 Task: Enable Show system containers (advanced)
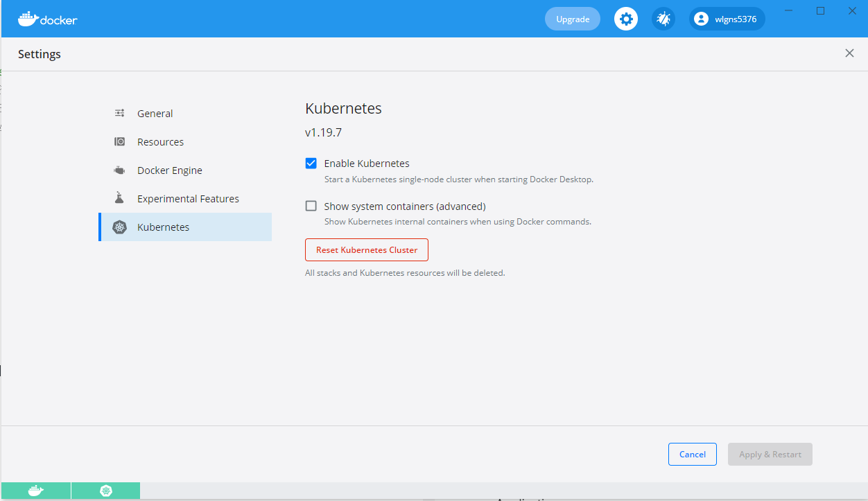pyautogui.click(x=311, y=206)
